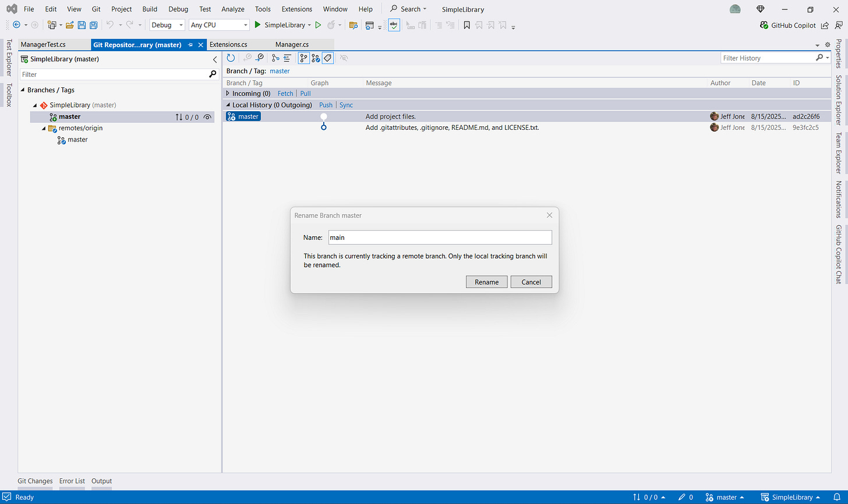Toggle the show remote branches icon
The height and width of the screenshot is (504, 848).
(316, 58)
